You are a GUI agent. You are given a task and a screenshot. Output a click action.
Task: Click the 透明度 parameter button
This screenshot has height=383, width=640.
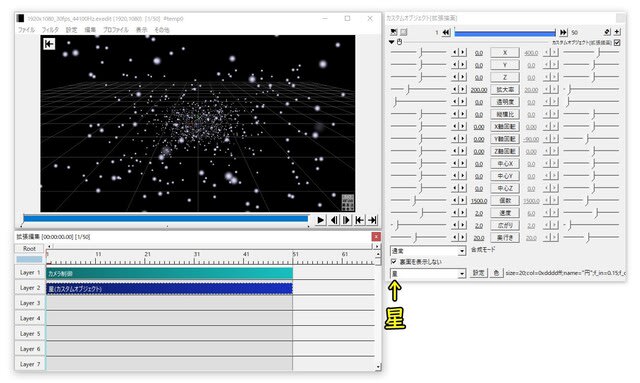point(505,102)
